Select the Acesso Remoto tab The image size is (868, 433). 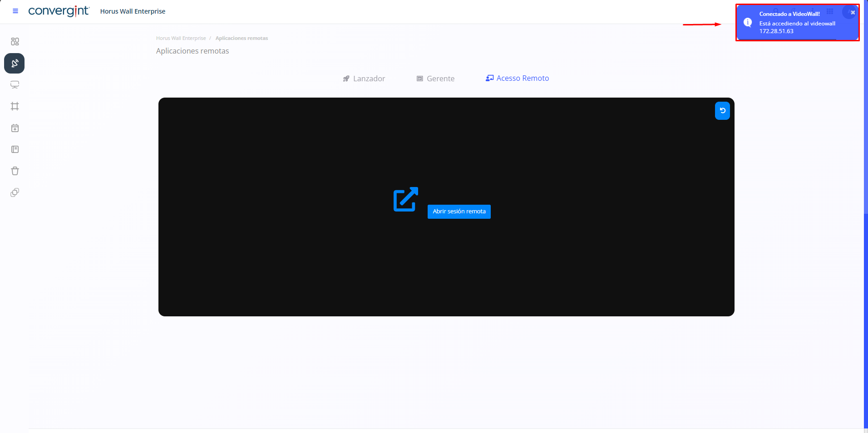click(517, 78)
